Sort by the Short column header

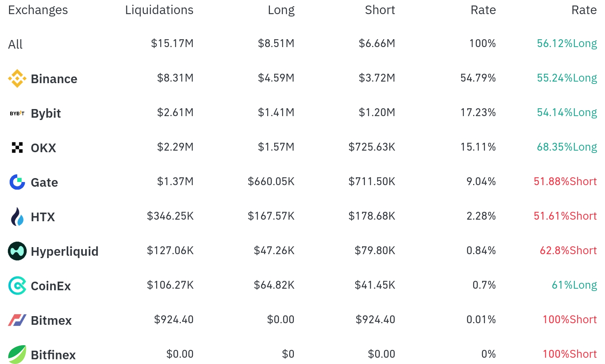pos(380,10)
